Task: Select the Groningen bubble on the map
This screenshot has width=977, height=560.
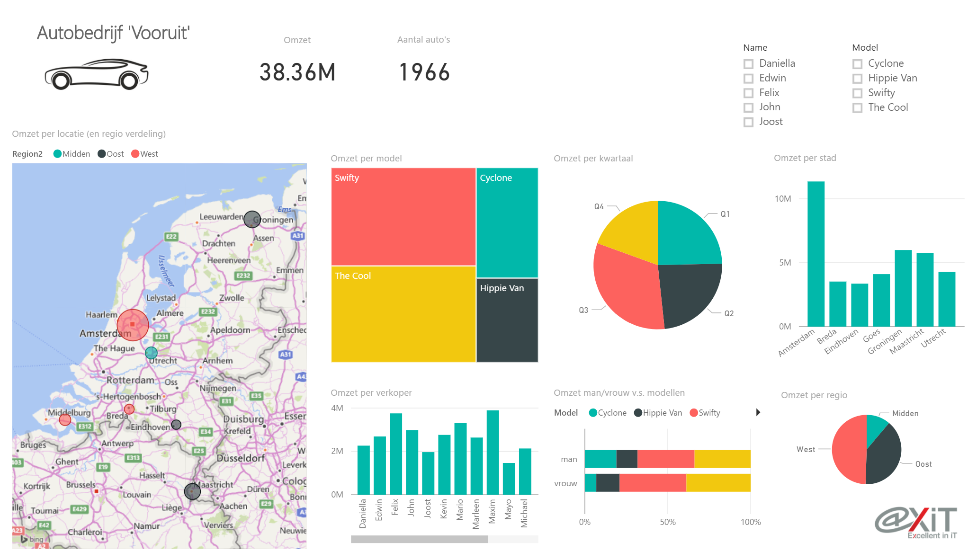Action: (252, 219)
